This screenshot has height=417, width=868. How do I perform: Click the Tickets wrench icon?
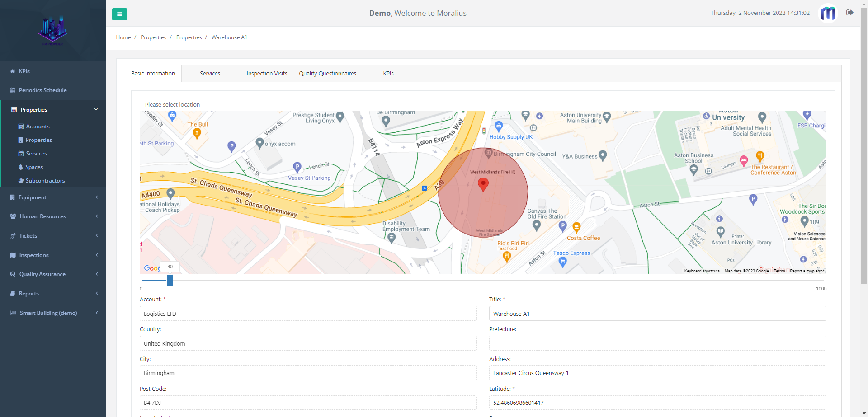pos(13,236)
